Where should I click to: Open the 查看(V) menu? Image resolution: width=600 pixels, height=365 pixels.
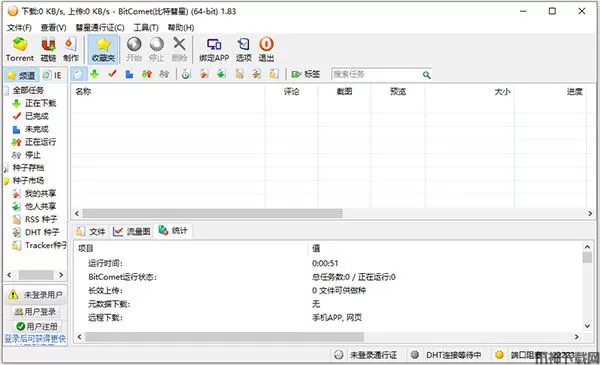coord(54,28)
